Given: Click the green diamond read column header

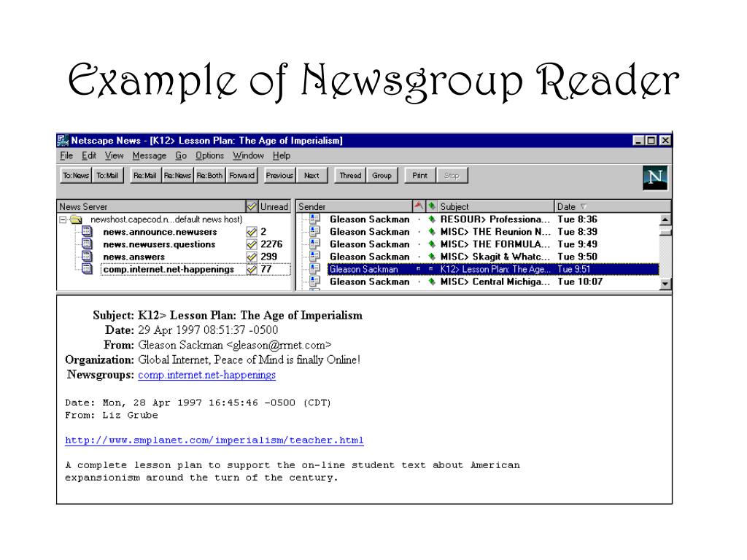Looking at the screenshot, I should pos(432,206).
